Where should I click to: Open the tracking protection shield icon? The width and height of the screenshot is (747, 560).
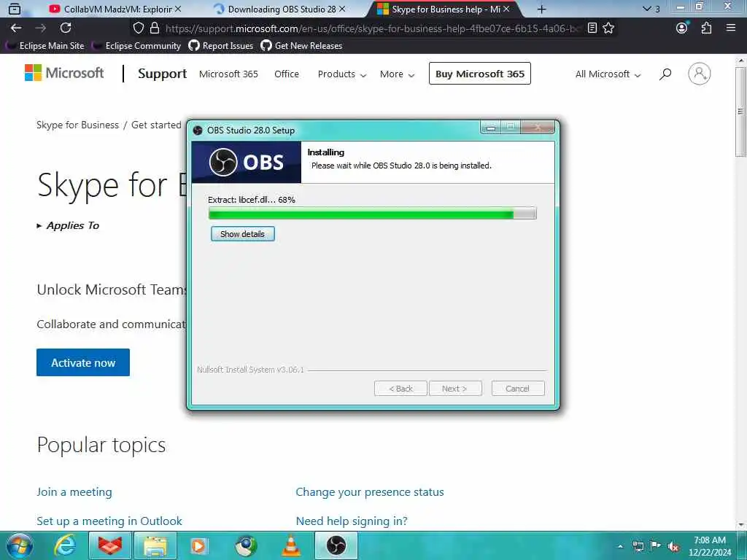pos(138,28)
